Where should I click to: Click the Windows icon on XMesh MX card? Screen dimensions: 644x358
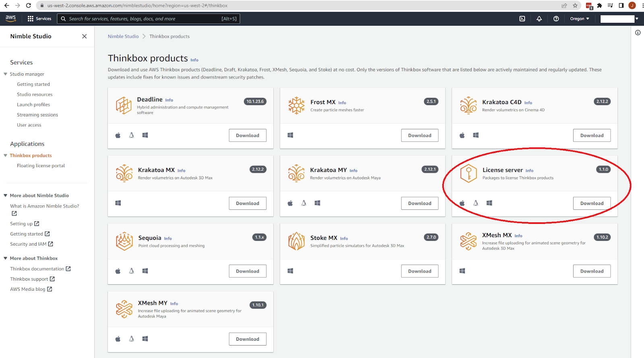pyautogui.click(x=462, y=271)
